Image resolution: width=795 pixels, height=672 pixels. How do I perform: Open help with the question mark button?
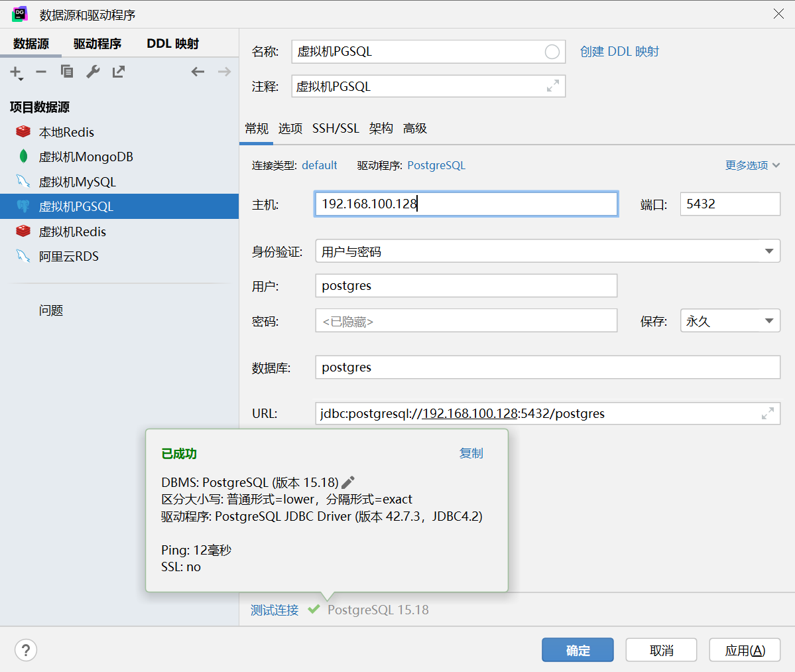pyautogui.click(x=26, y=650)
